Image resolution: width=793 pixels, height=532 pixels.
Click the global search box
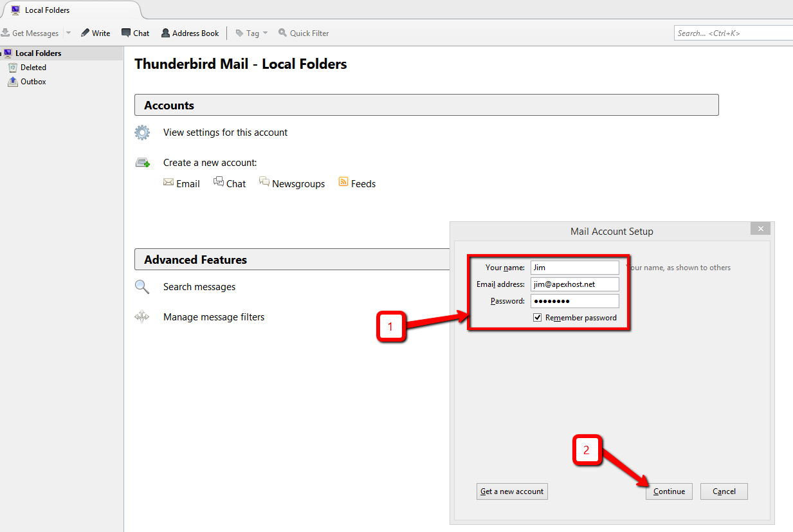point(734,33)
